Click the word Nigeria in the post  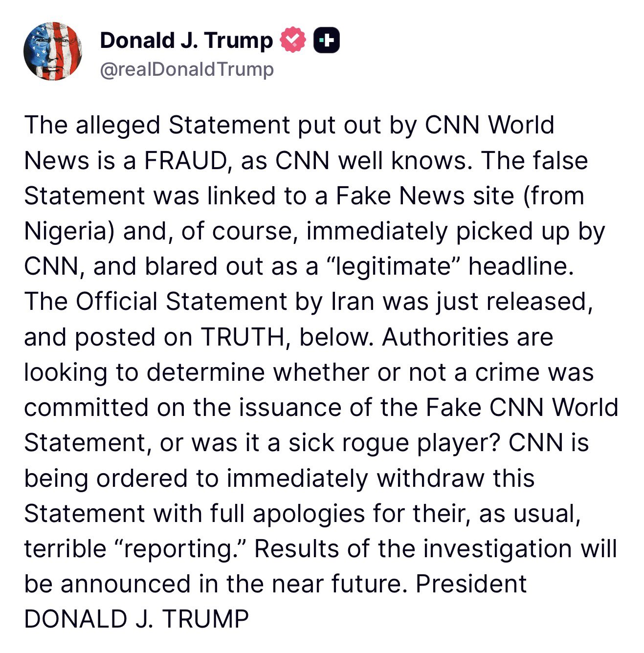65,231
